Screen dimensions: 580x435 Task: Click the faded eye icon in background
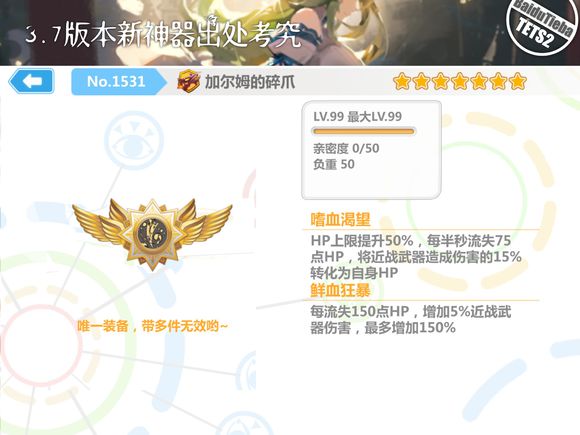coord(134,142)
